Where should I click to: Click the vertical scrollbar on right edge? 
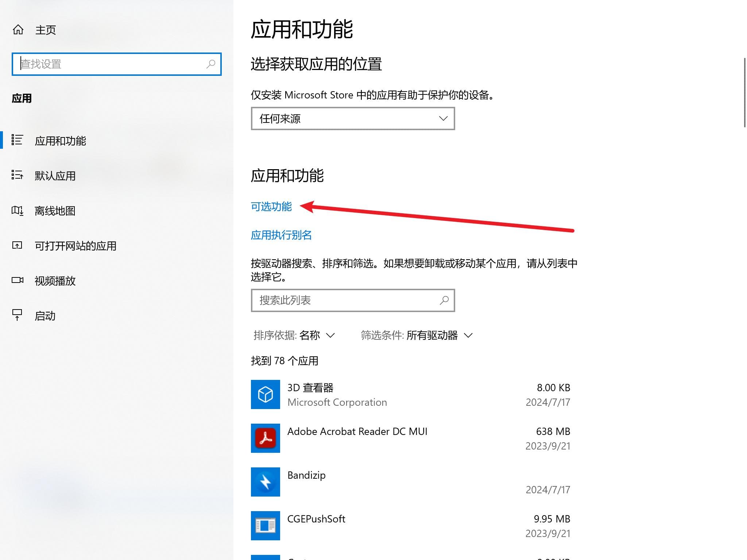tap(744, 92)
